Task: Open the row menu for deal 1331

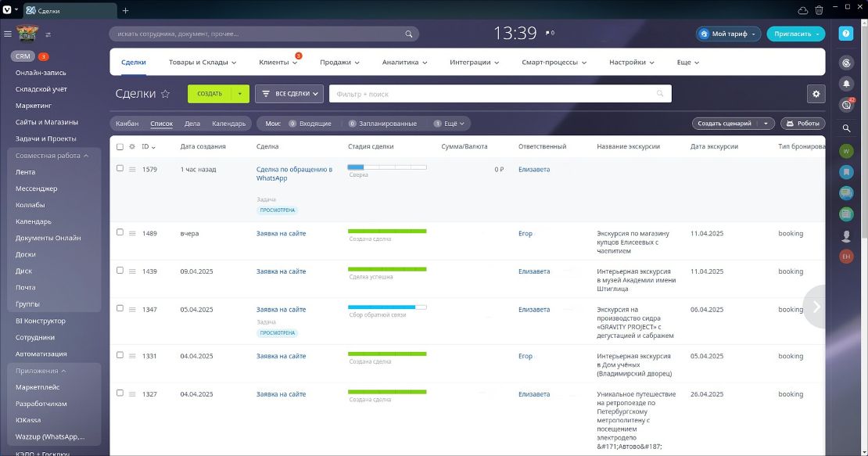Action: tap(132, 357)
